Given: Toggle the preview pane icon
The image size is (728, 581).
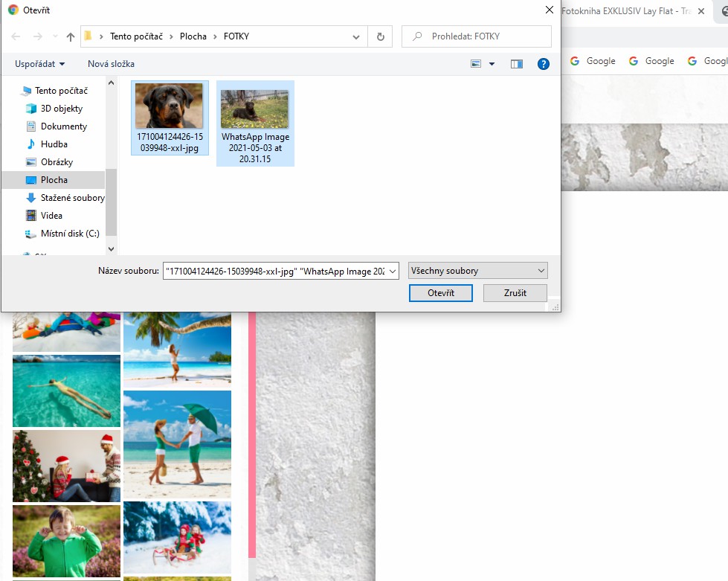Looking at the screenshot, I should click(x=517, y=64).
